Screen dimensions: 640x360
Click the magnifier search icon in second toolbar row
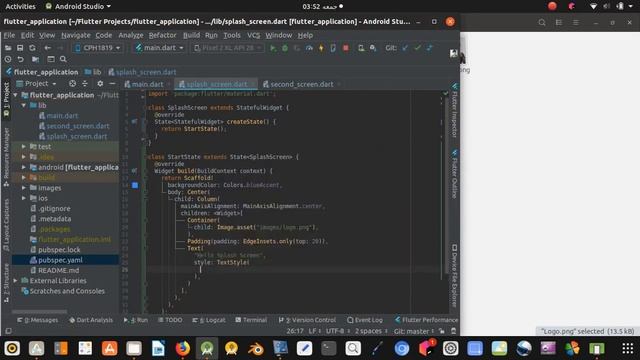click(x=63, y=59)
